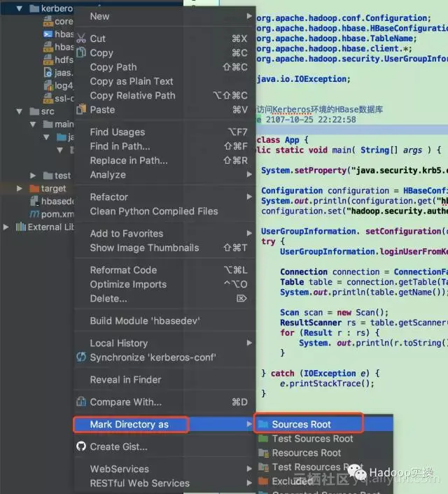Select Resources Root option
The width and height of the screenshot is (448, 494).
click(324, 453)
